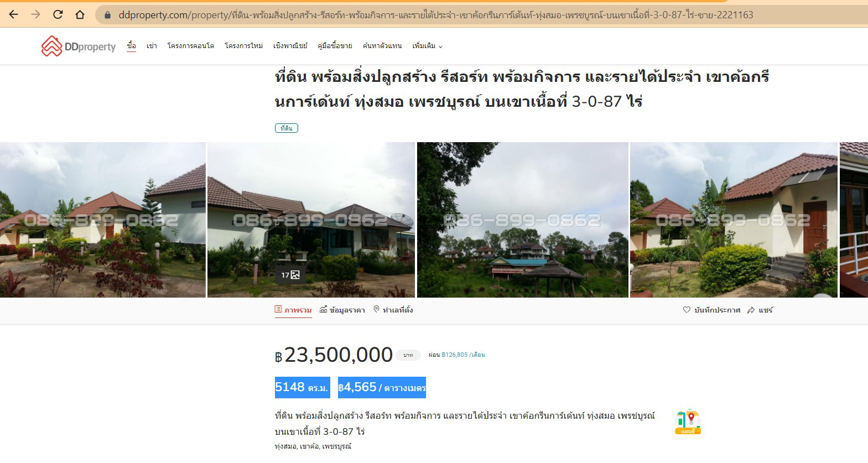Save listing with the heart icon
The height and width of the screenshot is (463, 868).
[687, 310]
